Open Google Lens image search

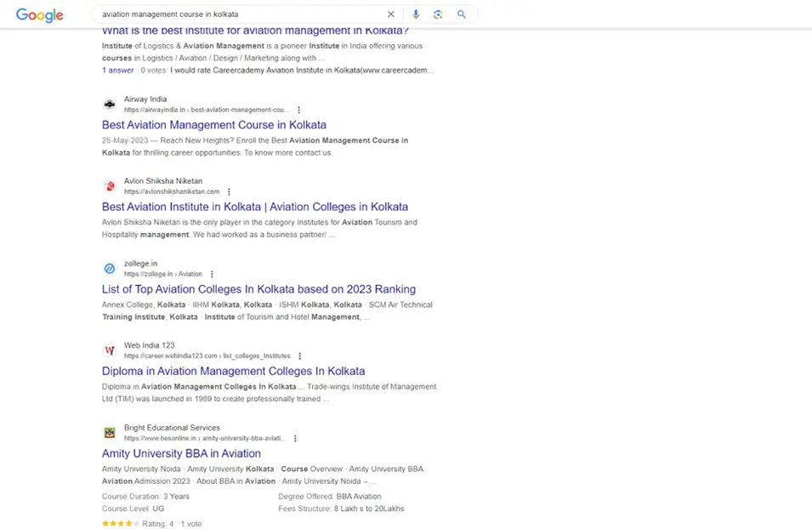click(438, 14)
